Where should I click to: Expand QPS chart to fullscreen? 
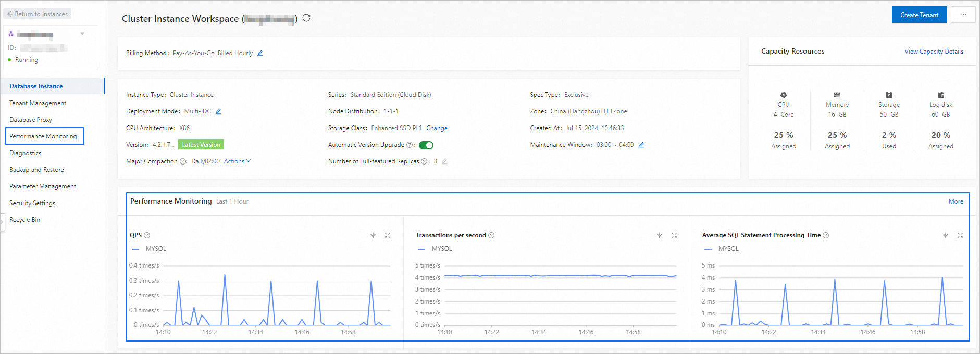tap(388, 235)
